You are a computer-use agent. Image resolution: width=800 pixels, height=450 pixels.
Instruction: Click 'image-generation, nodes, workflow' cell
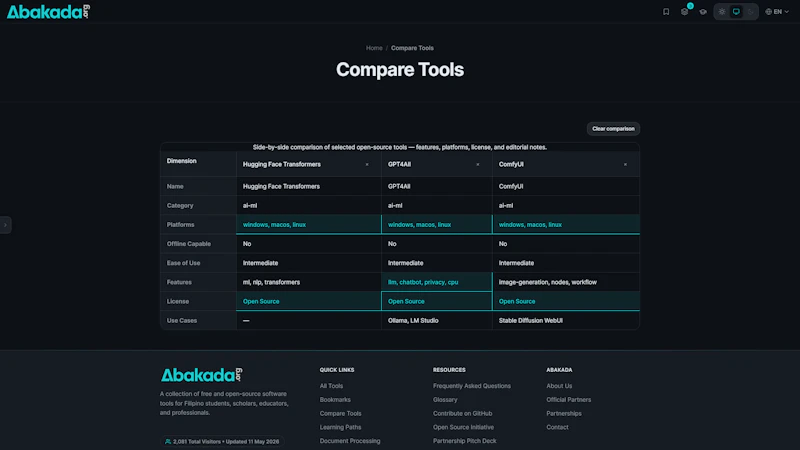[x=566, y=282]
